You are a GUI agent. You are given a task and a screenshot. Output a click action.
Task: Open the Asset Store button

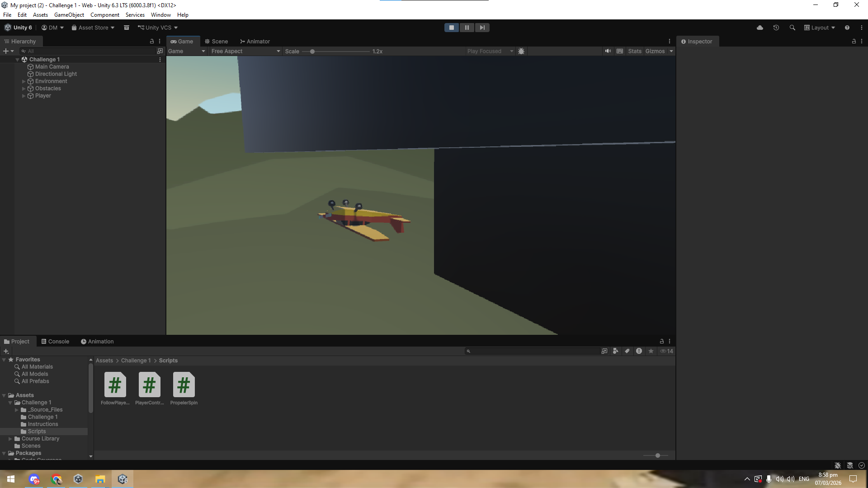(x=93, y=28)
